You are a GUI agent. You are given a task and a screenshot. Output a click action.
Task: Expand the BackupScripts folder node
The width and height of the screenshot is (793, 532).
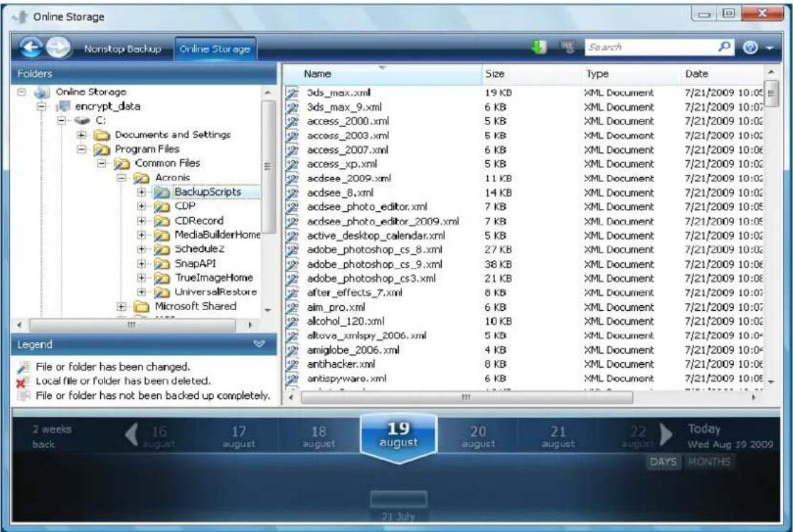pos(142,192)
